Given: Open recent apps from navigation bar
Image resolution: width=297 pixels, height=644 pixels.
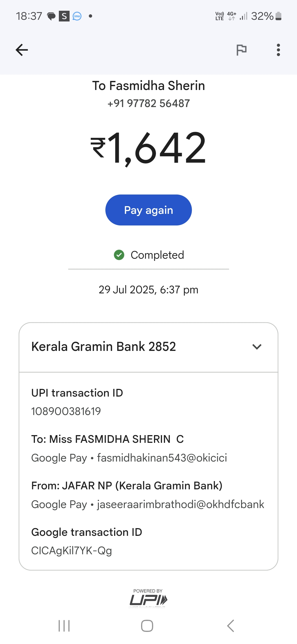Looking at the screenshot, I should tap(64, 626).
